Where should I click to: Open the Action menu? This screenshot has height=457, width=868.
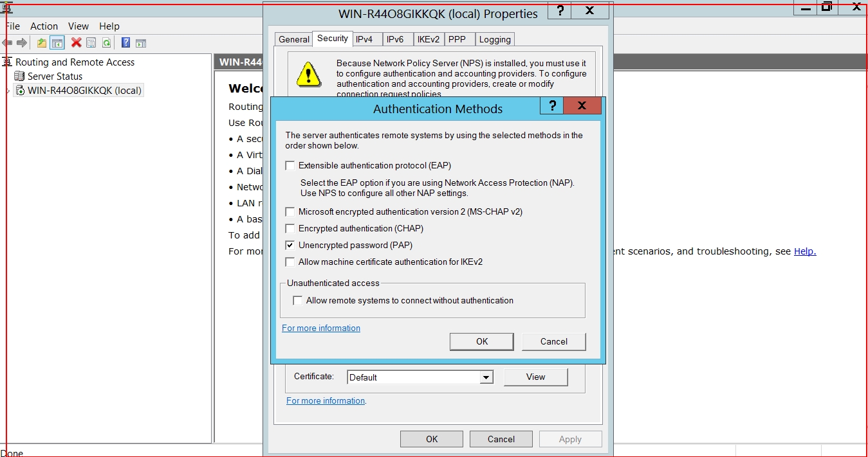[44, 26]
